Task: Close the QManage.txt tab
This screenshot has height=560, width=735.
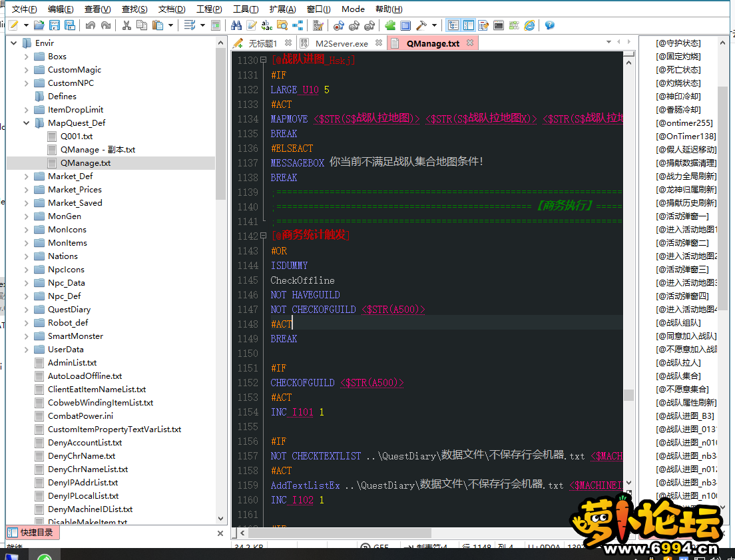Action: (470, 43)
